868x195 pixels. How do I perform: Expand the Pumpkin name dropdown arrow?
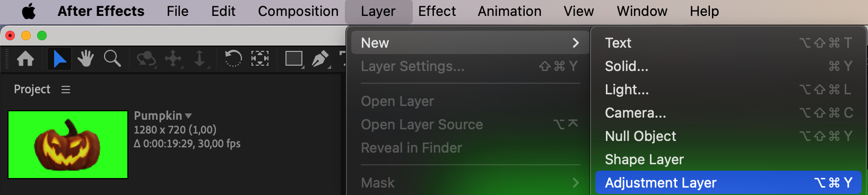(188, 116)
